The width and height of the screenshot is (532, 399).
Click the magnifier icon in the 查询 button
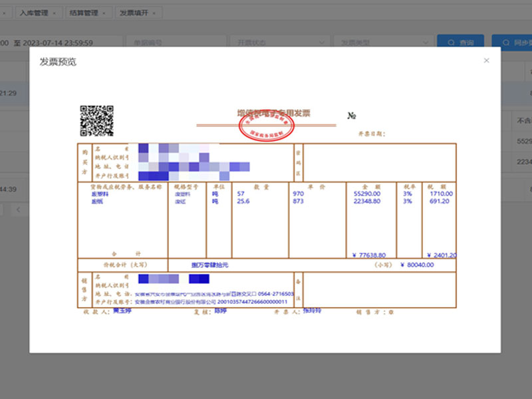coord(452,43)
